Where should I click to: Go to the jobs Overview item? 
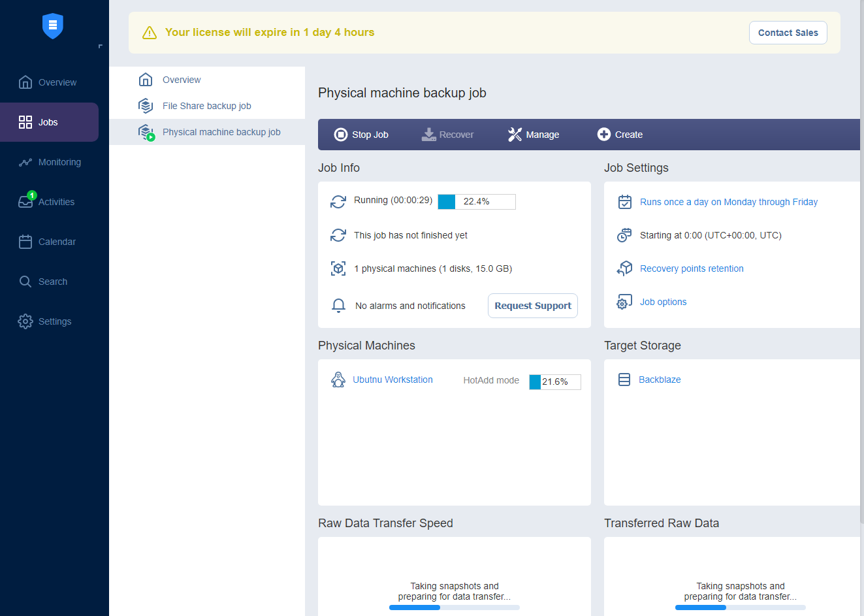182,80
